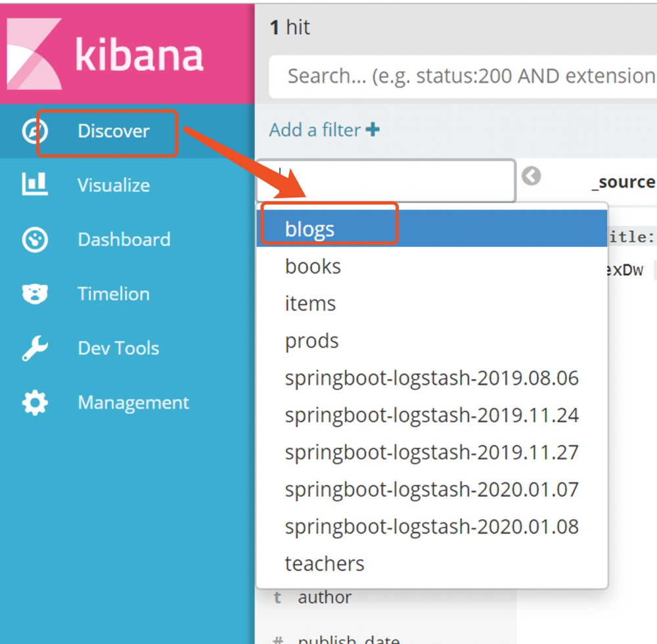657x644 pixels.
Task: Click the Management gear icon
Action: pyautogui.click(x=35, y=403)
